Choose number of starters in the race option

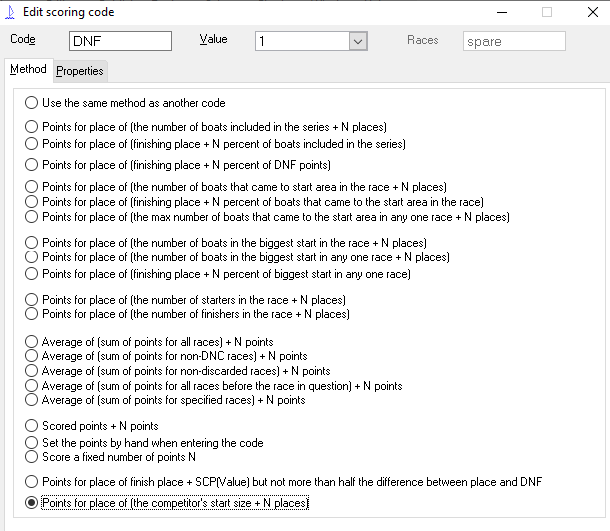pos(185,300)
